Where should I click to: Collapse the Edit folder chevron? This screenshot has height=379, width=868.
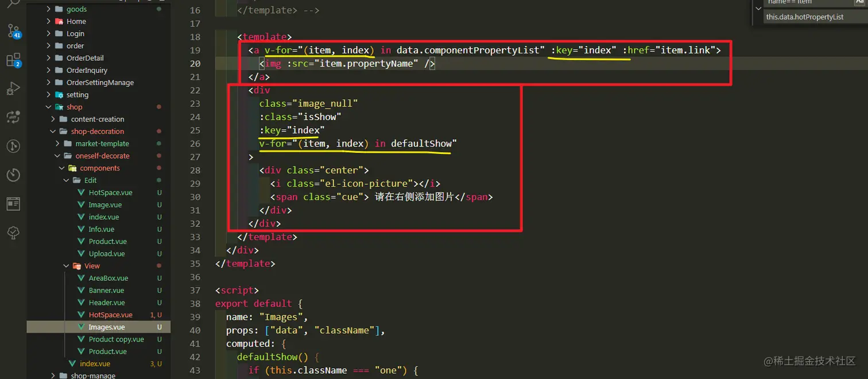coord(66,180)
